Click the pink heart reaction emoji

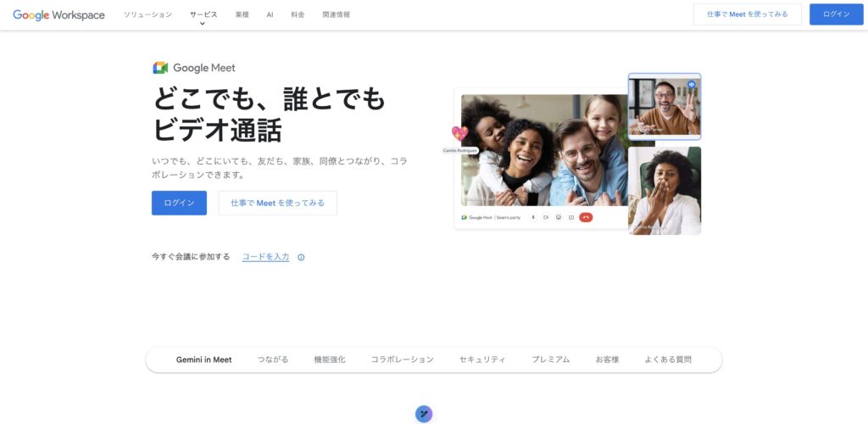(459, 133)
